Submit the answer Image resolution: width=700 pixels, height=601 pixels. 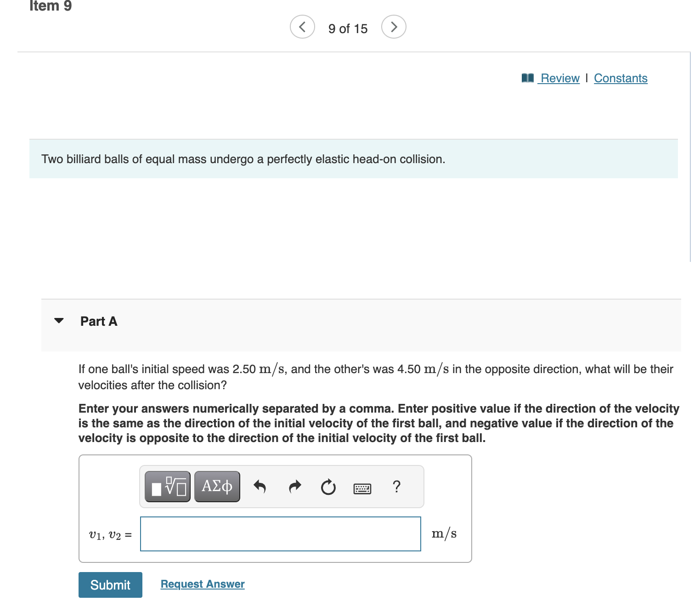click(110, 585)
